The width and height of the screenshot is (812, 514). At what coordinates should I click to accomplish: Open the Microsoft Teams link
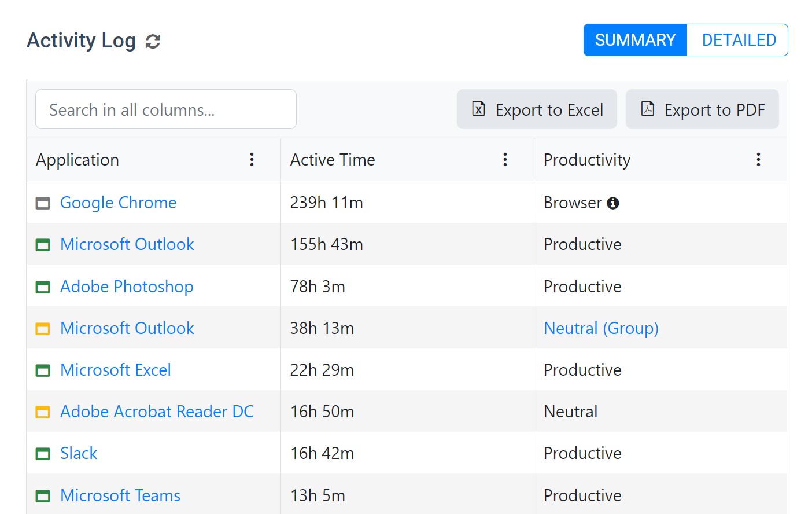(120, 495)
